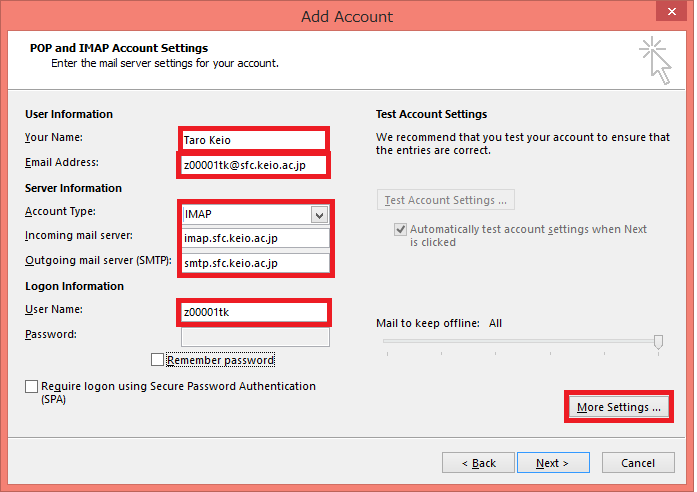Focus the Incoming mail server field

[x=256, y=239]
